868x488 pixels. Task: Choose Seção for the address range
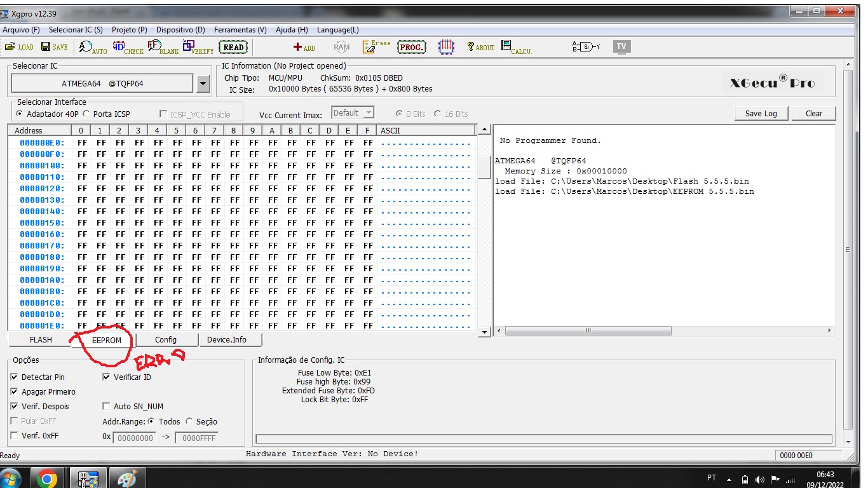click(x=189, y=421)
